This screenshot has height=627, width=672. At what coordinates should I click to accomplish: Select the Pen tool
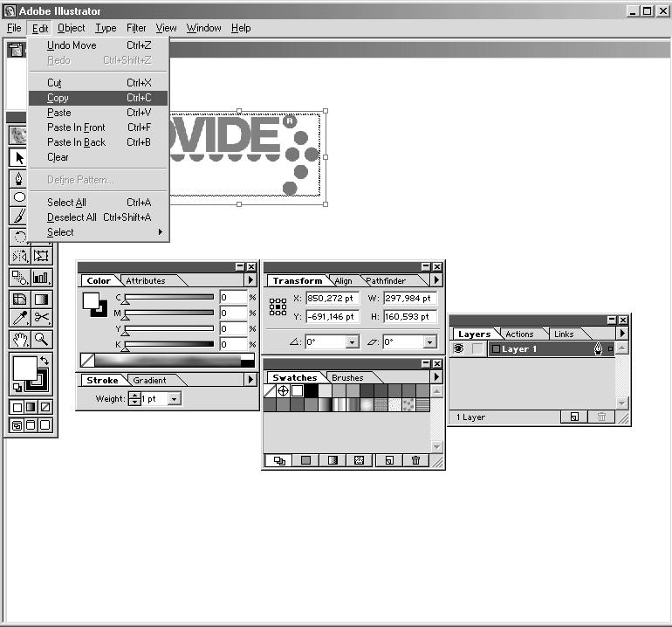tap(19, 178)
